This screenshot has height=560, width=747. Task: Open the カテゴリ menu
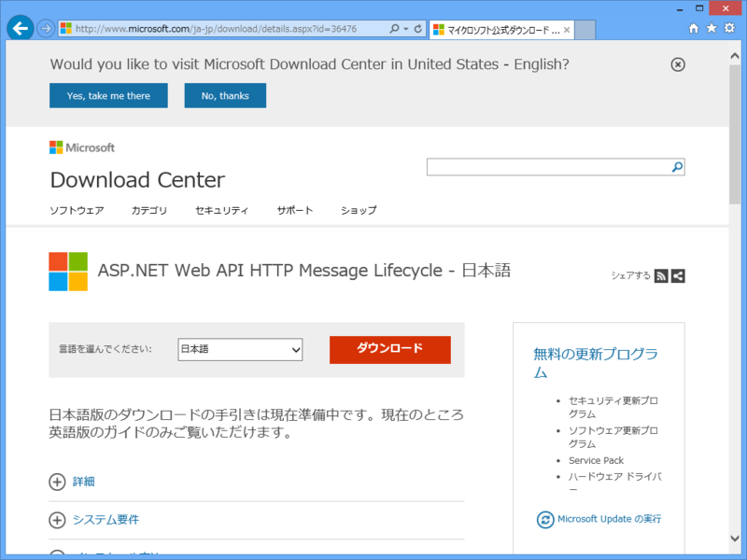tap(149, 210)
